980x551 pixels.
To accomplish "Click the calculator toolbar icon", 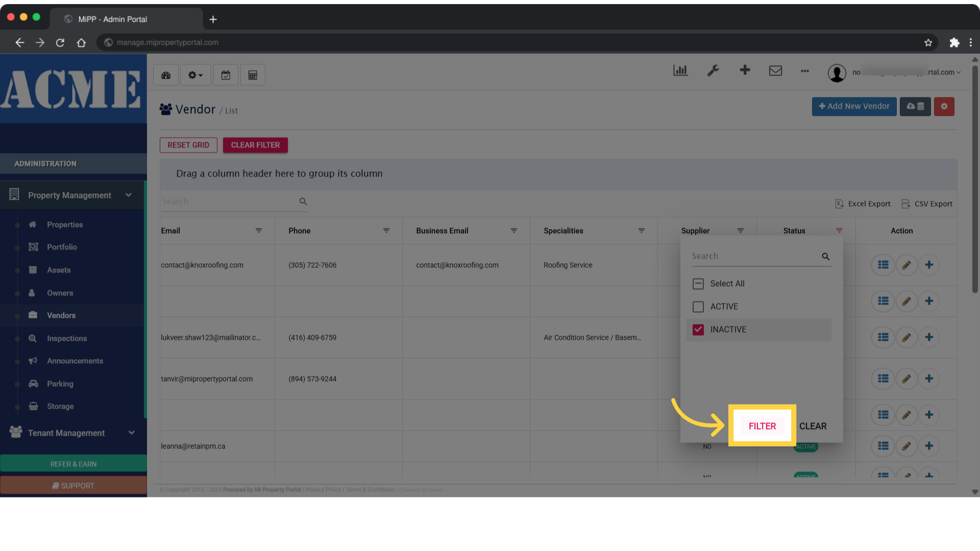I will [253, 75].
